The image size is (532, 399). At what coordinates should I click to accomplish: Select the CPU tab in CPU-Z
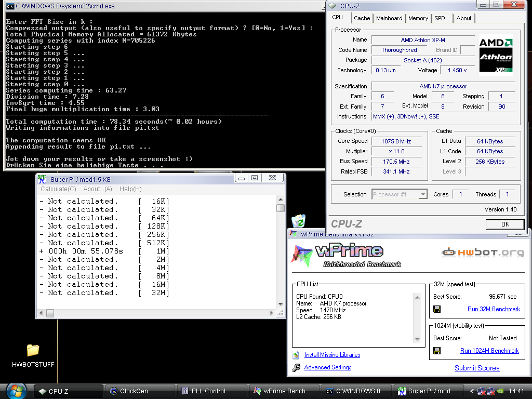coord(338,17)
